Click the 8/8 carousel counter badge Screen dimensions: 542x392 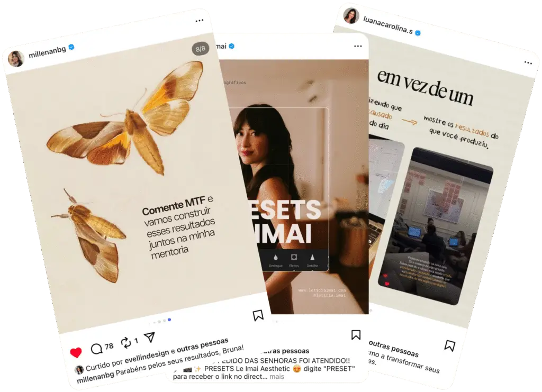pos(201,49)
